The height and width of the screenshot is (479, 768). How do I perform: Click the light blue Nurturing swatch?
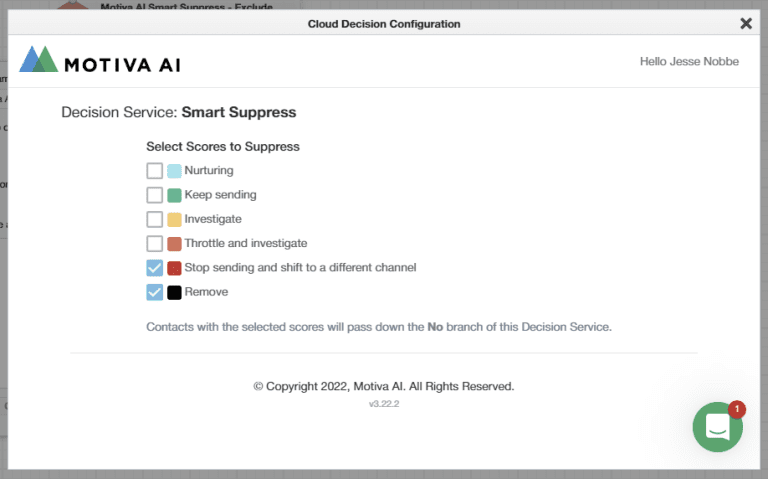coord(174,171)
